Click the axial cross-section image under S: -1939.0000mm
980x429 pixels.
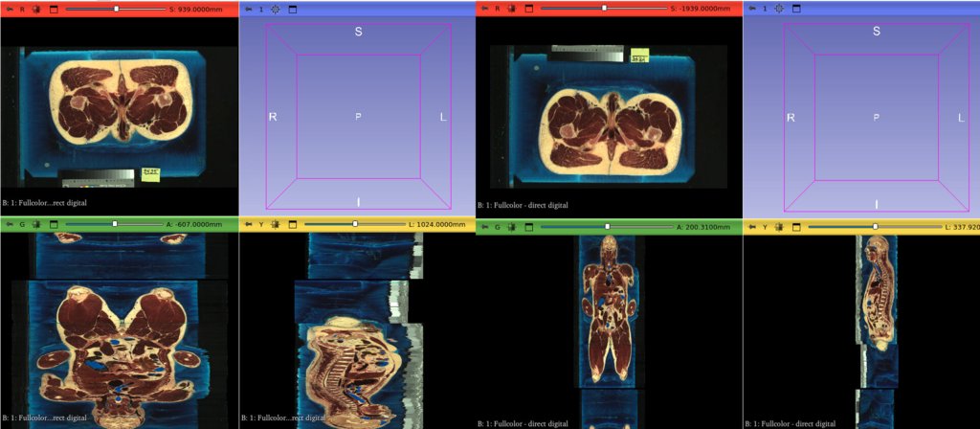pos(610,116)
